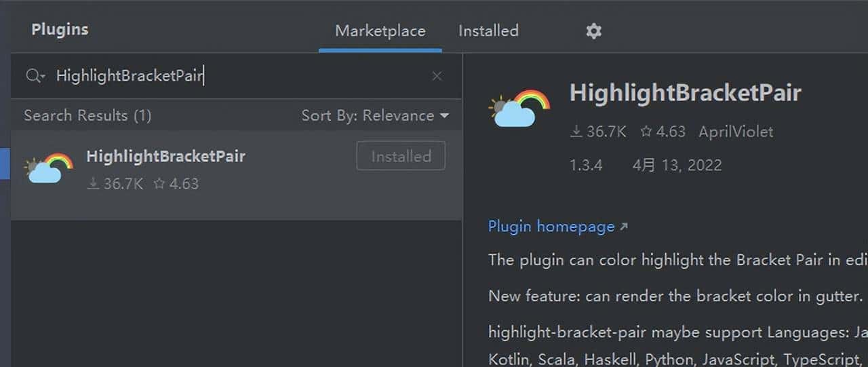Switch to the Marketplace tab
The width and height of the screenshot is (868, 367).
coord(380,31)
